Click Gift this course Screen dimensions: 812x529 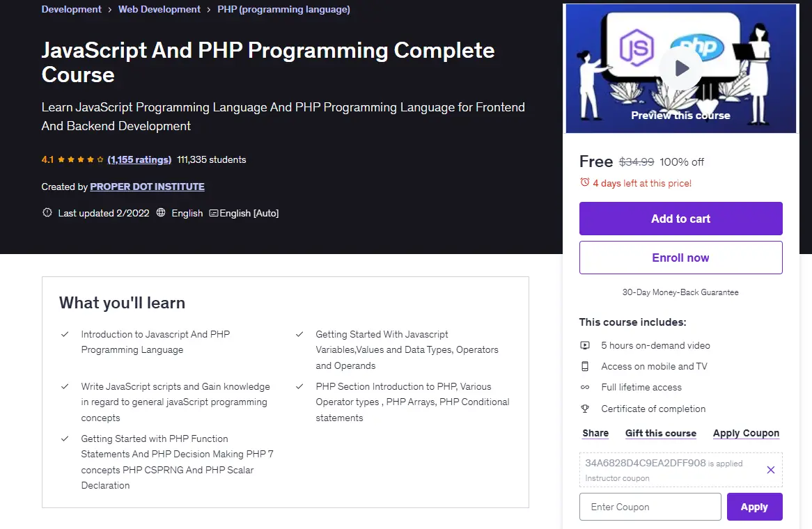[x=661, y=433]
